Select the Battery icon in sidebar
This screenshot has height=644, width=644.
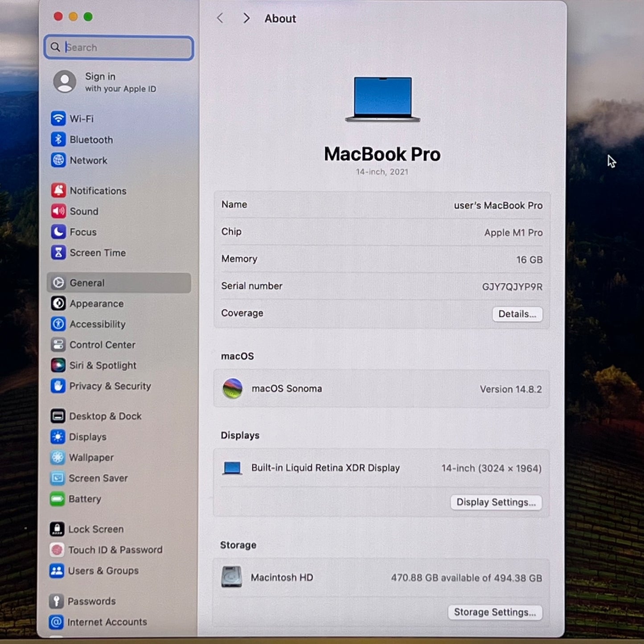[57, 499]
